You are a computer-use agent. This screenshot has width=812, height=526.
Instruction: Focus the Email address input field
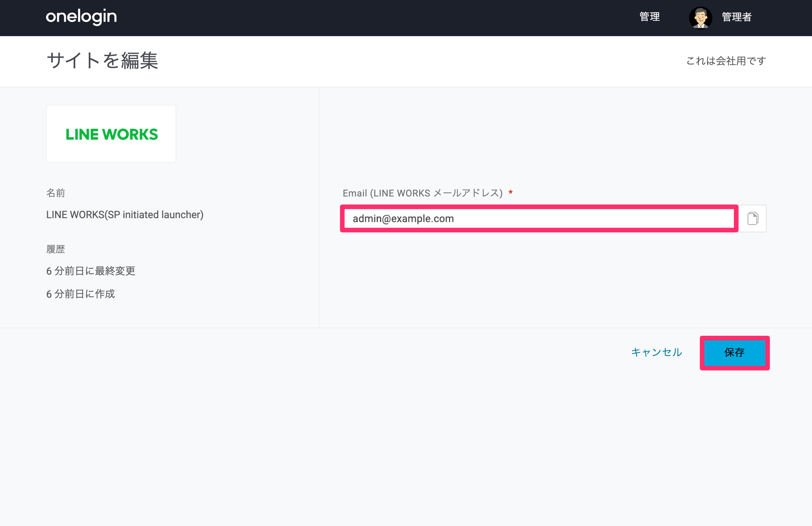point(539,218)
